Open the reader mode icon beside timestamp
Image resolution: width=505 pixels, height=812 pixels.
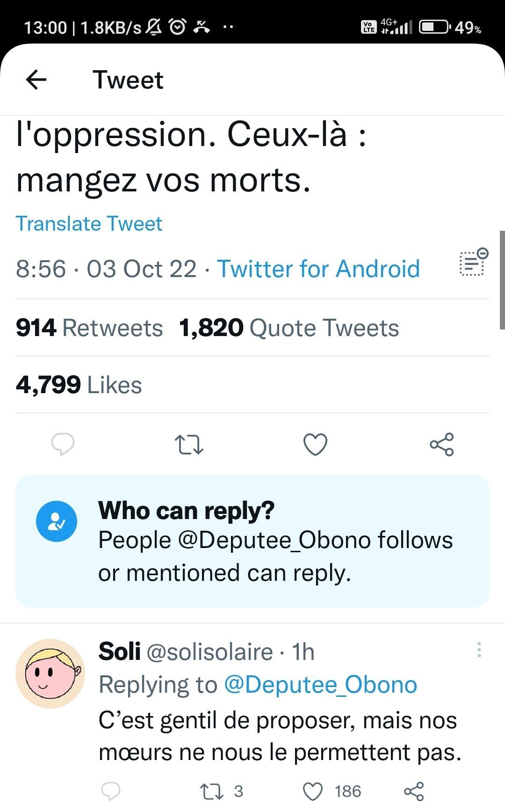click(473, 263)
